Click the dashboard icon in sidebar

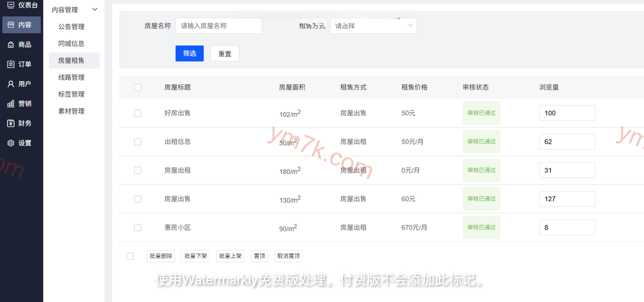(x=11, y=5)
